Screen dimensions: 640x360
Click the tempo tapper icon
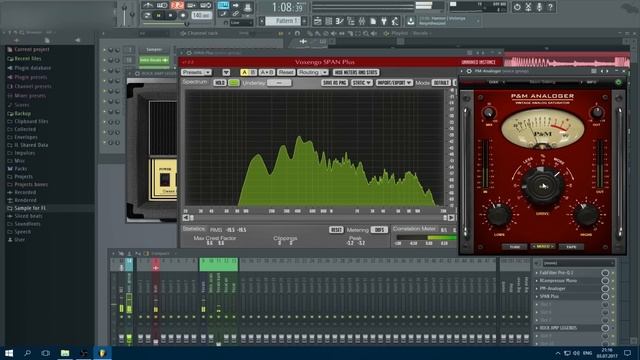click(395, 21)
